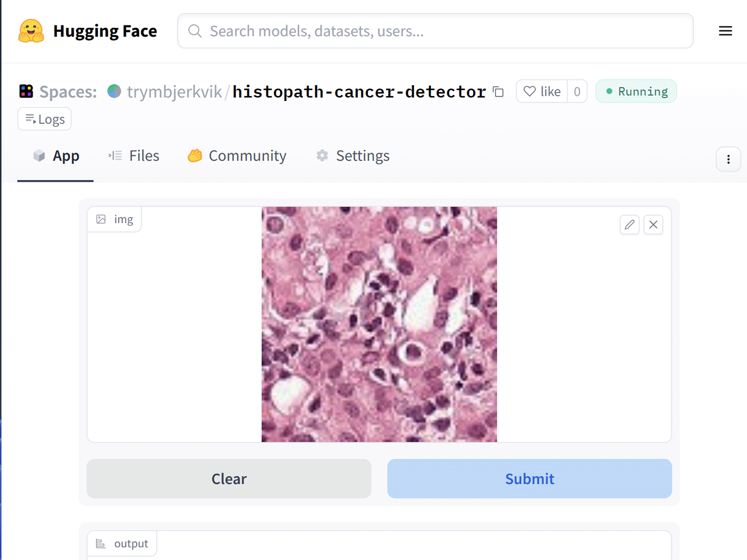The width and height of the screenshot is (747, 560).
Task: Switch to the Files tab
Action: click(134, 156)
